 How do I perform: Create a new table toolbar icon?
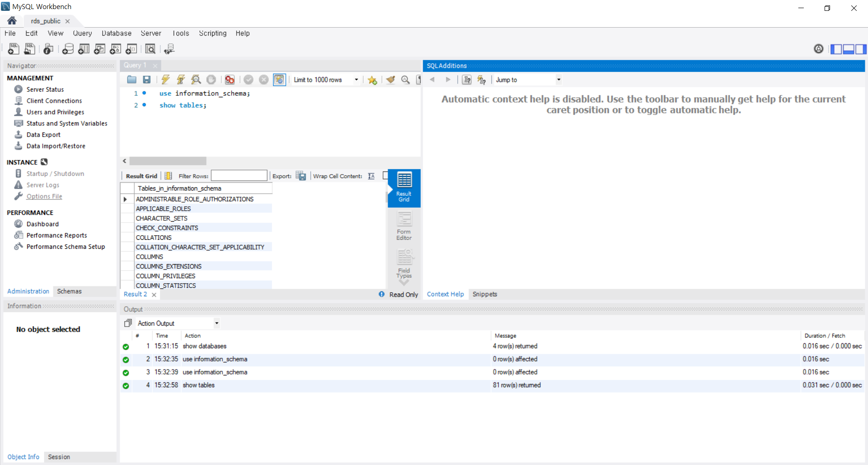coord(84,49)
